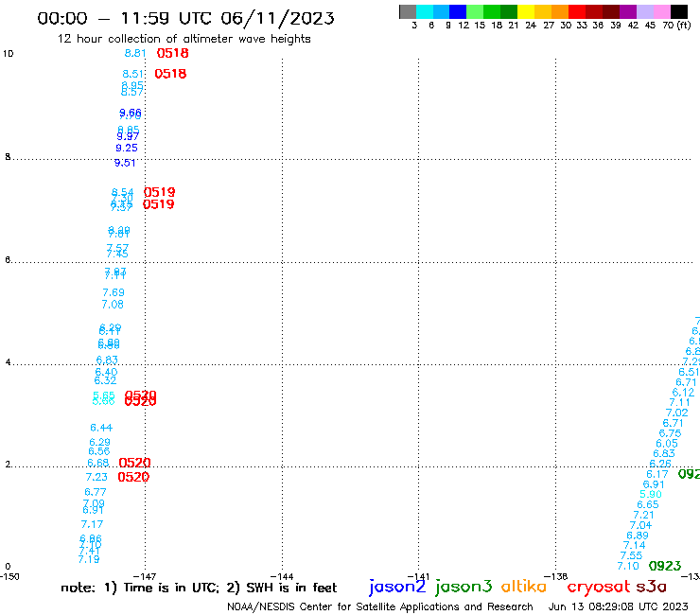Click the green 0923 time label near 7.10
The width and height of the screenshot is (700, 615).
click(x=665, y=566)
